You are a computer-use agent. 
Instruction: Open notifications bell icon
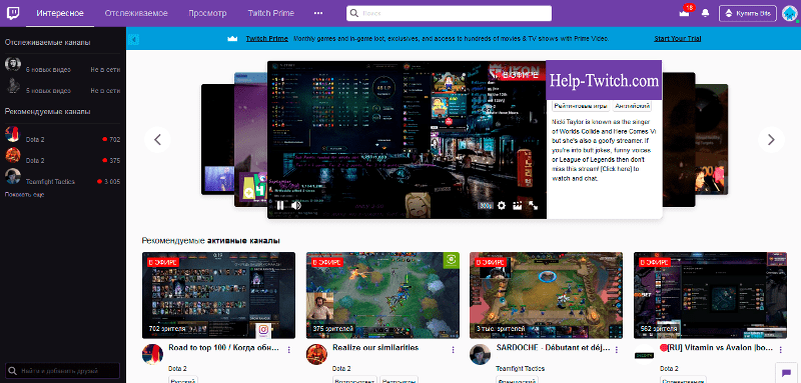point(705,13)
